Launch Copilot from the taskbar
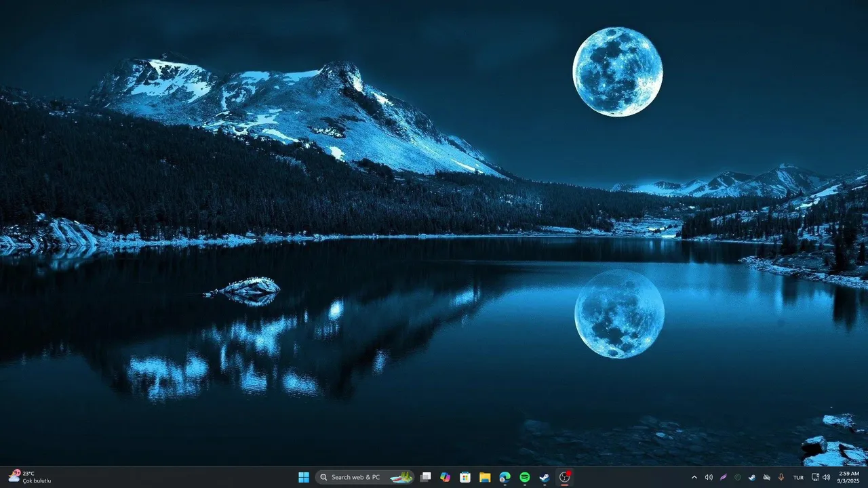 tap(446, 477)
